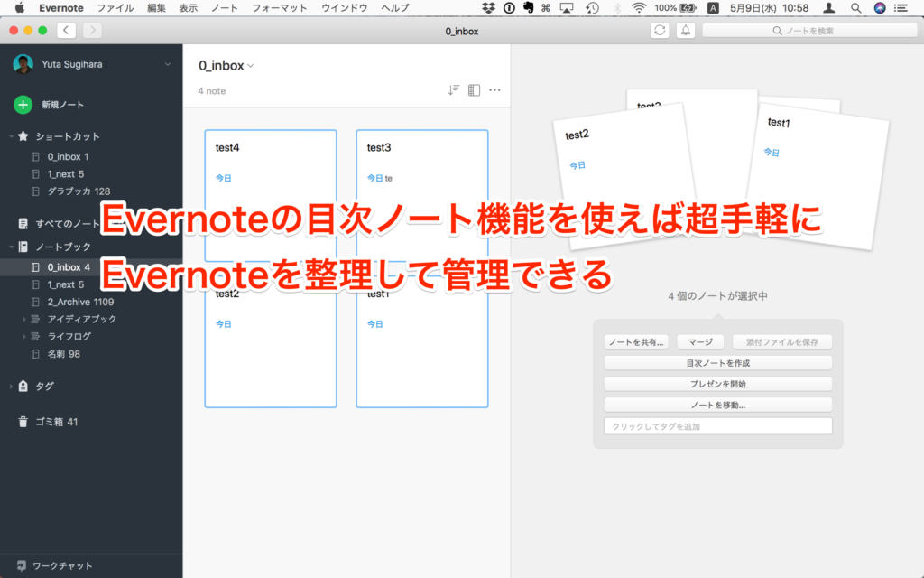Change the note list view layout icon
The height and width of the screenshot is (578, 924).
pyautogui.click(x=474, y=90)
